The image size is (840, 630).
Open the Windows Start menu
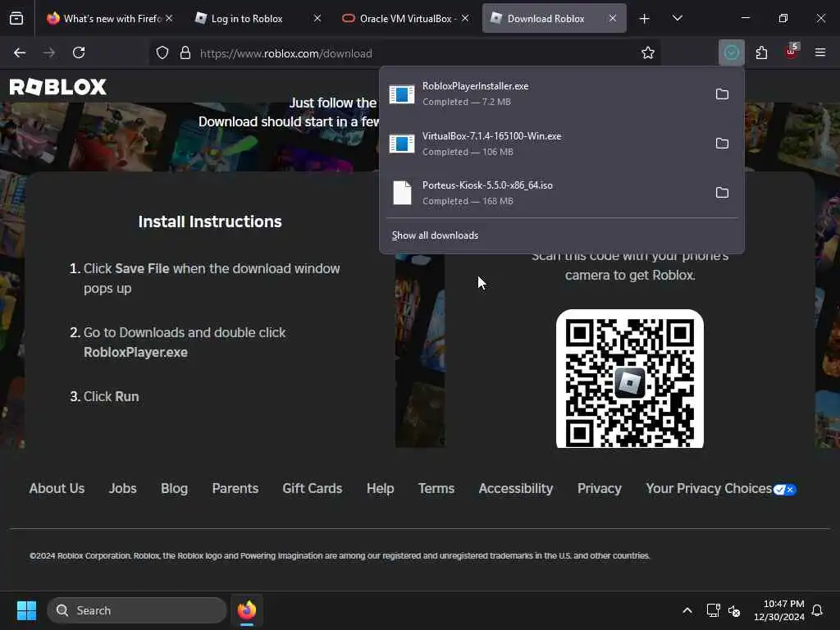point(26,610)
